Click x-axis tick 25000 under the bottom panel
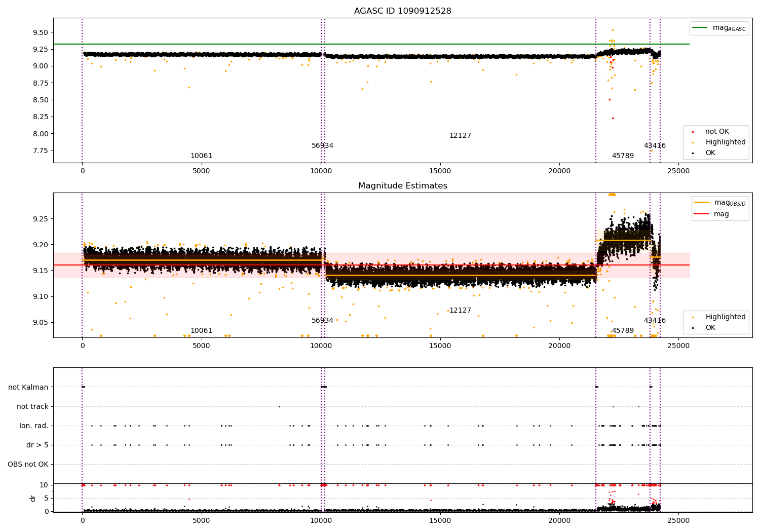The height and width of the screenshot is (532, 760). point(678,520)
